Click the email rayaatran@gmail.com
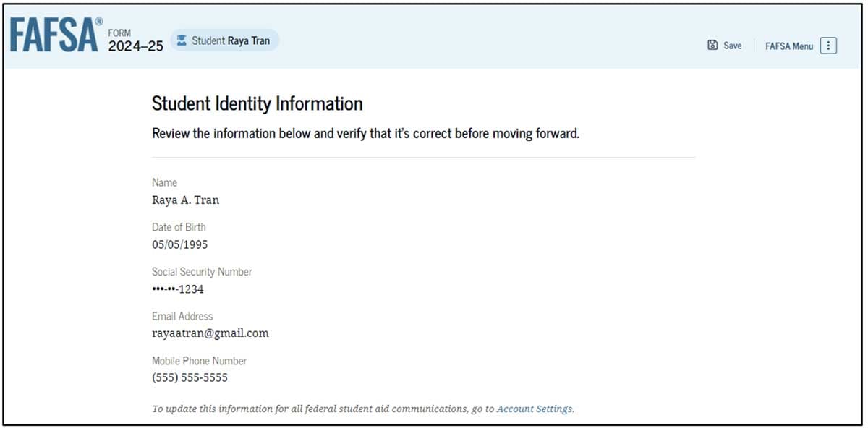Image resolution: width=868 pixels, height=431 pixels. pyautogui.click(x=210, y=333)
